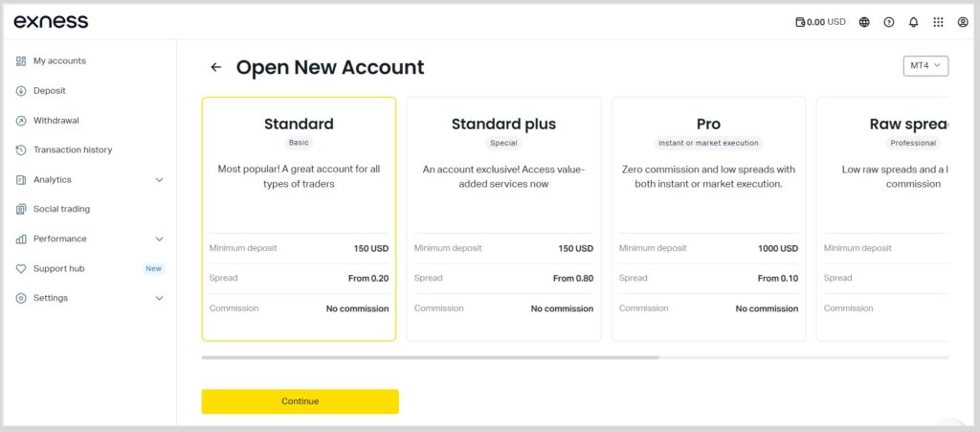
Task: Click the globe language icon
Action: point(864,22)
